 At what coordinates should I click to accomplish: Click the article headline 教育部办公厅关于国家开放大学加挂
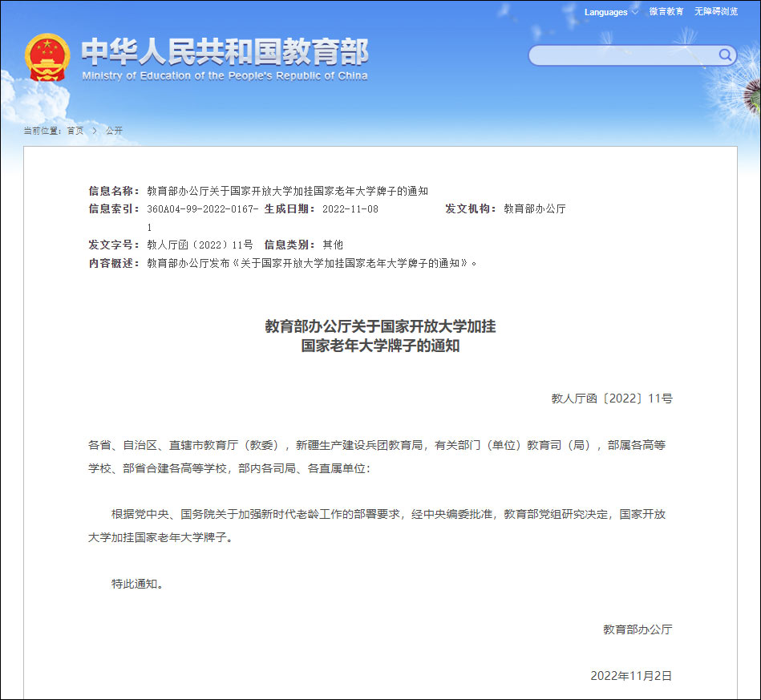tap(380, 326)
